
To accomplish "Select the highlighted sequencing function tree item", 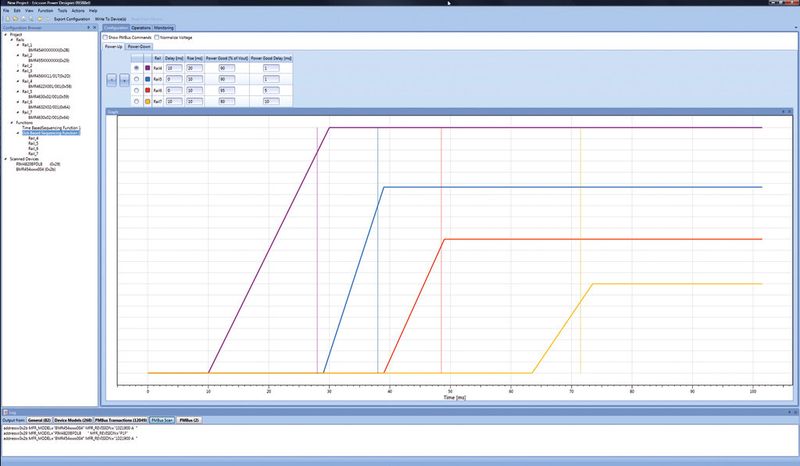I will (x=51, y=133).
